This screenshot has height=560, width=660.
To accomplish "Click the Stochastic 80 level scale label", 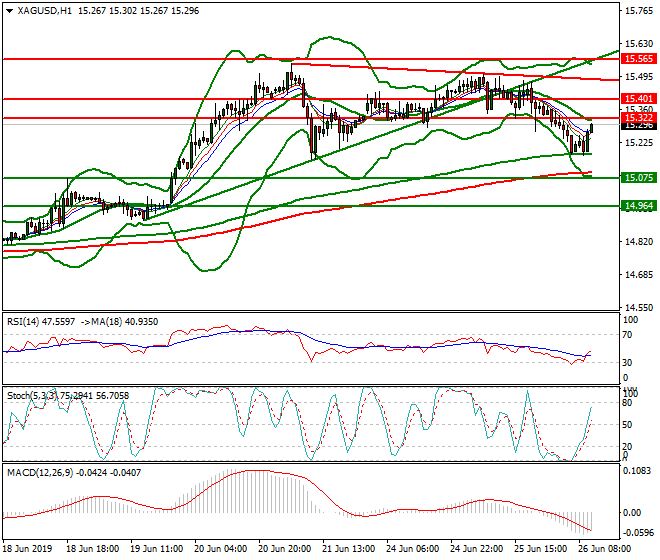I will point(628,403).
